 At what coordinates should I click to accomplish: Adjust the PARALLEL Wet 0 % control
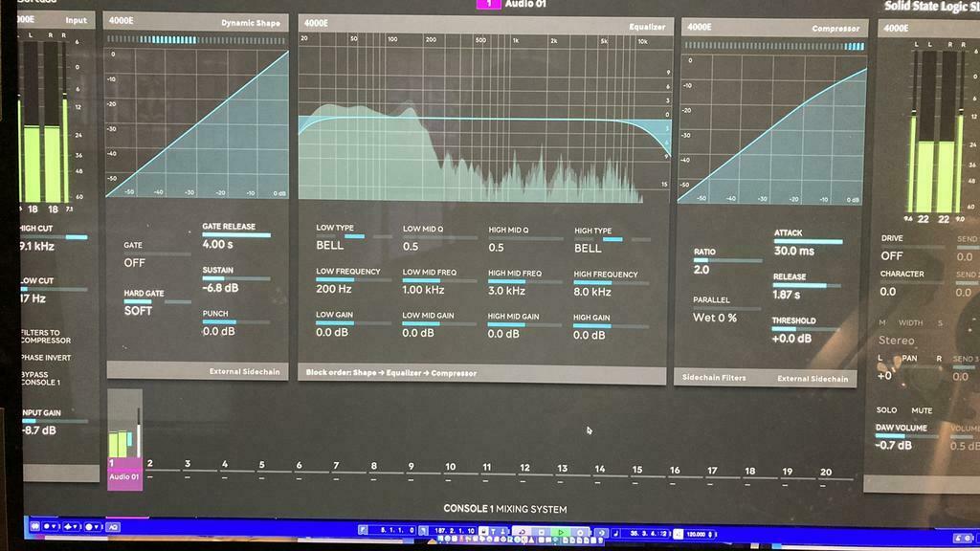point(727,309)
